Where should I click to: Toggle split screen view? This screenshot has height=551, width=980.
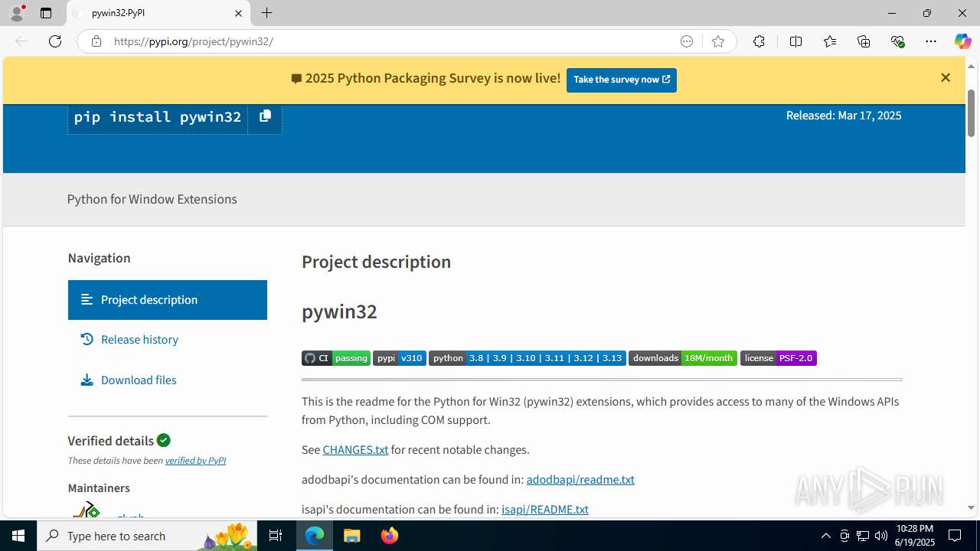pyautogui.click(x=795, y=41)
